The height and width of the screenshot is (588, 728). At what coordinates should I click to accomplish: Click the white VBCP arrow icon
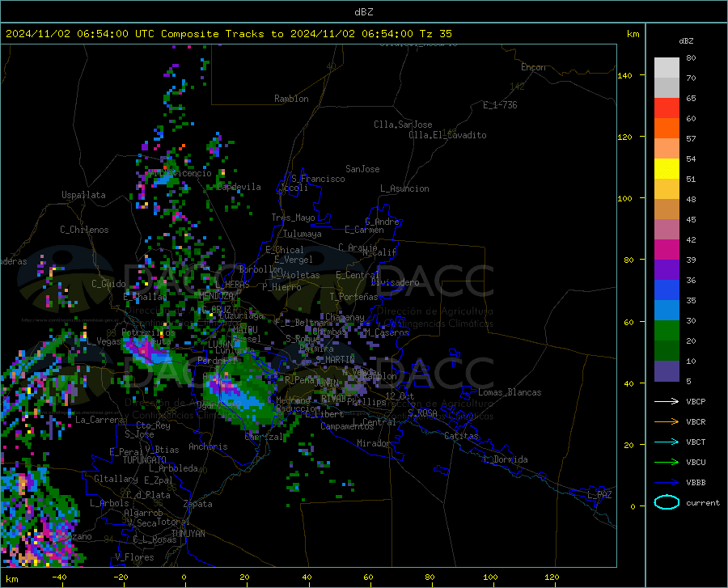[x=667, y=401]
